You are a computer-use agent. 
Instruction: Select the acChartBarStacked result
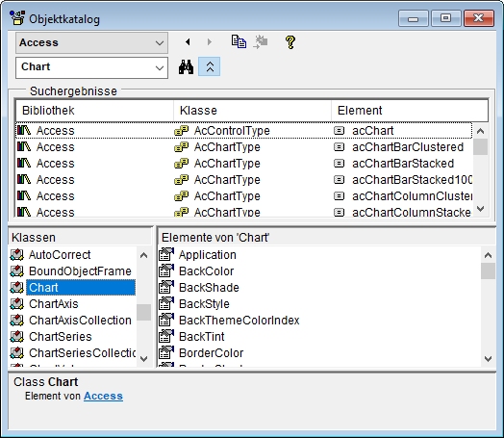(243, 164)
